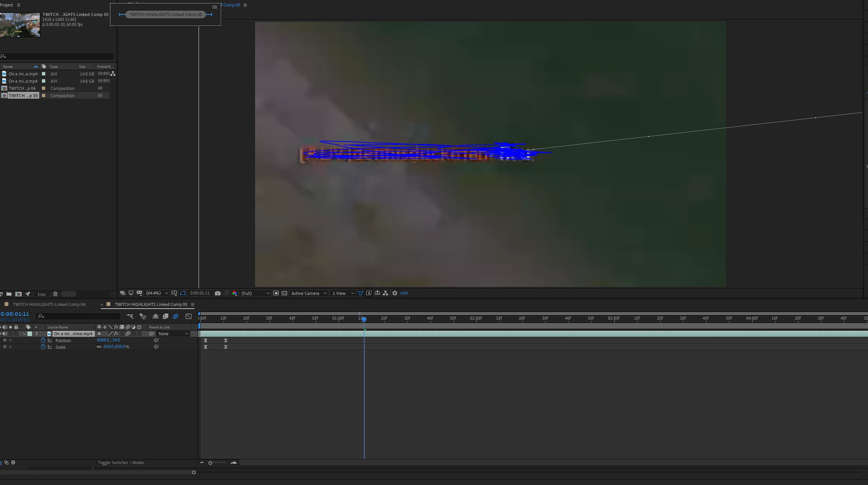Click the Show Channel RGB icon
Image resolution: width=868 pixels, height=485 pixels.
click(235, 293)
